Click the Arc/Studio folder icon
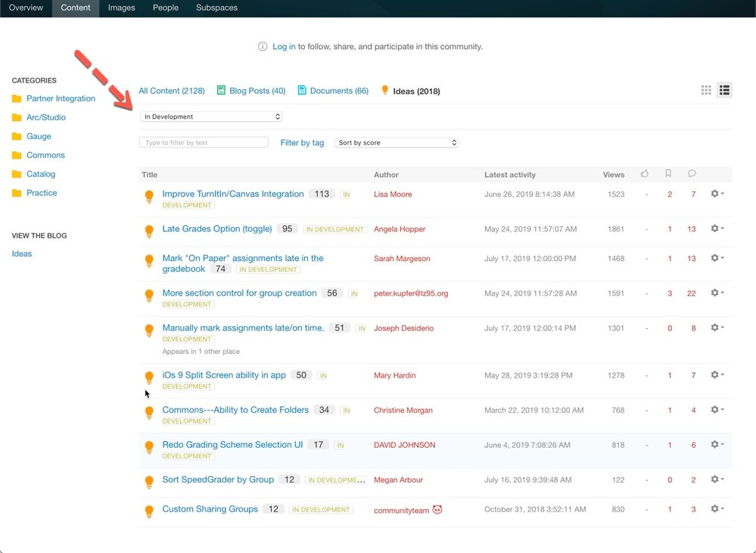The image size is (756, 553). tap(17, 117)
